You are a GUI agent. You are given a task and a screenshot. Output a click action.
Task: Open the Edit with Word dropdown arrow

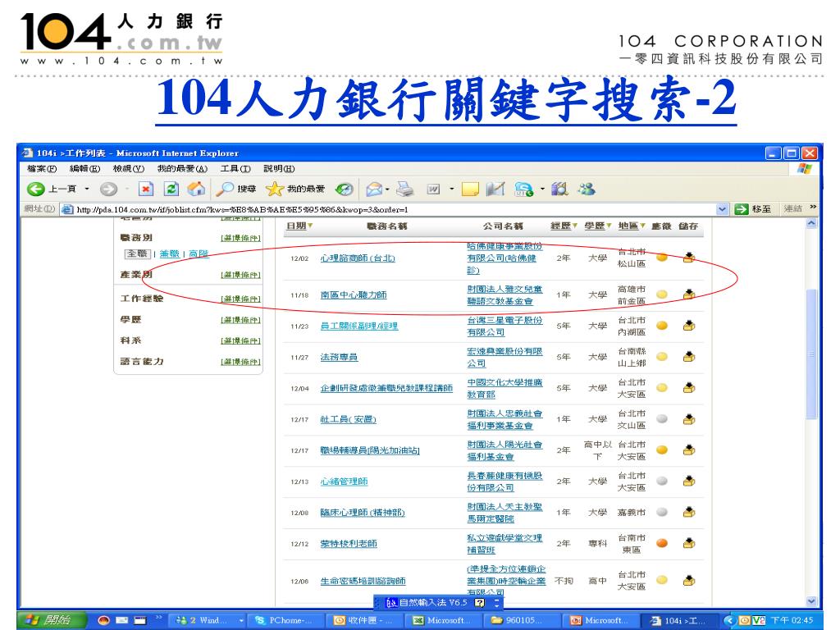click(452, 189)
